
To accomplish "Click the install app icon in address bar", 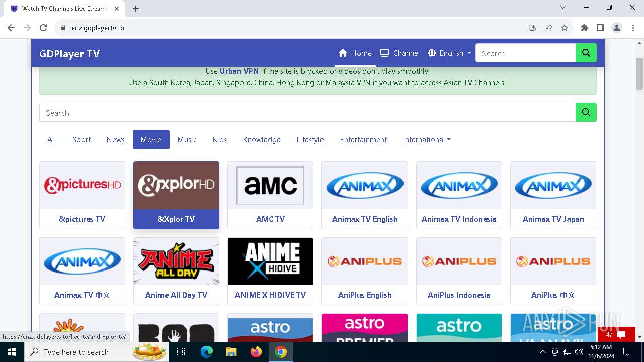I will (532, 28).
